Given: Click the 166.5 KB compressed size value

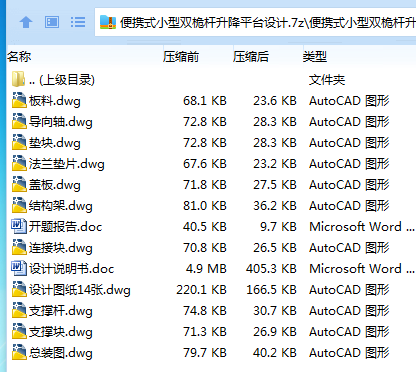Looking at the screenshot, I should (271, 290).
